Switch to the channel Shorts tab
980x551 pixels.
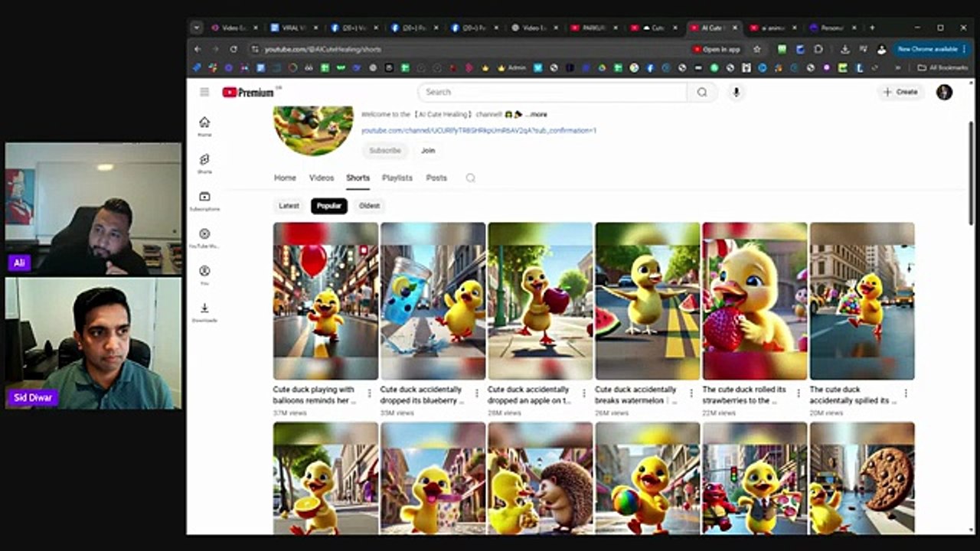(358, 178)
